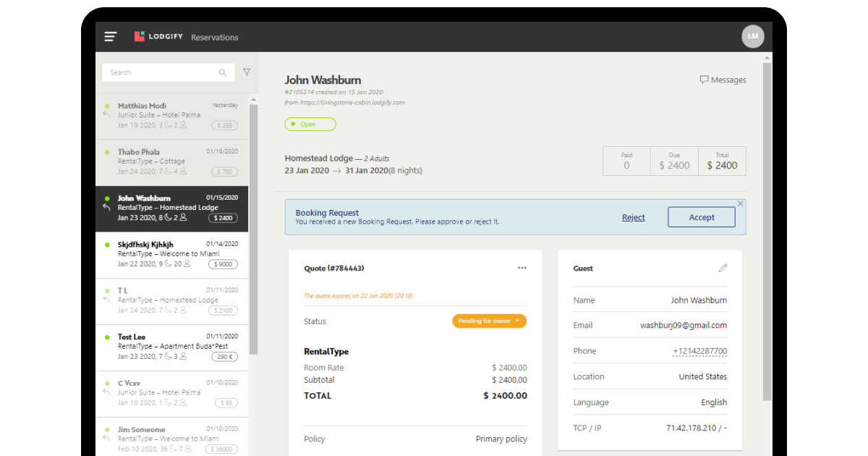
Task: Click the guests icon on Thabo Phala row
Action: pyautogui.click(x=183, y=172)
